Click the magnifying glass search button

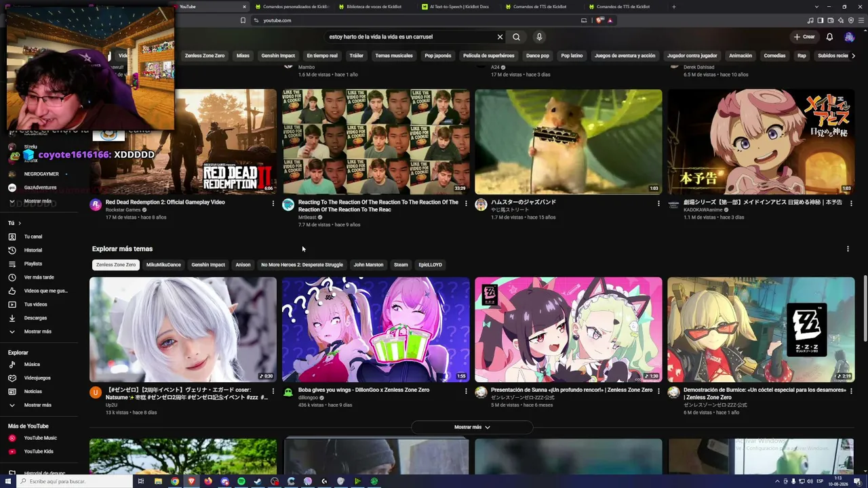(x=516, y=37)
